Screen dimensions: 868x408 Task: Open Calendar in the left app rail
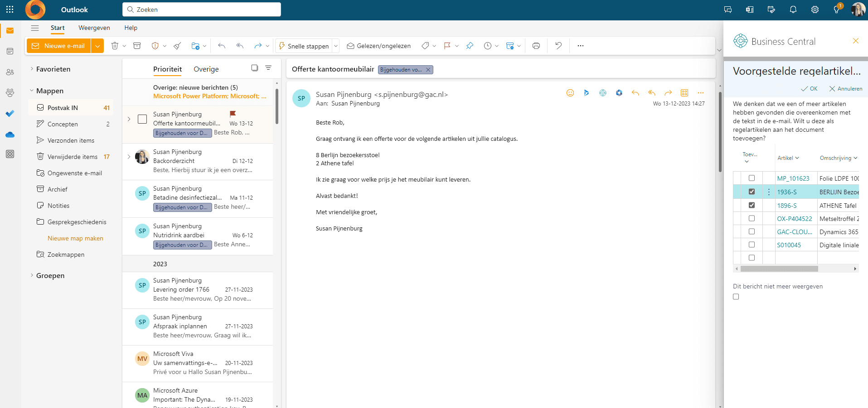tap(10, 51)
